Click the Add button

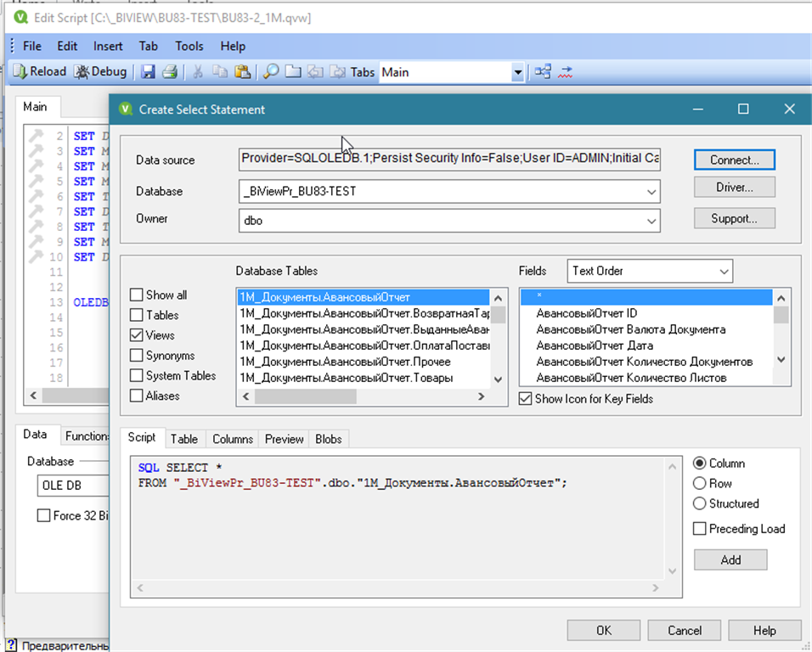(x=730, y=560)
